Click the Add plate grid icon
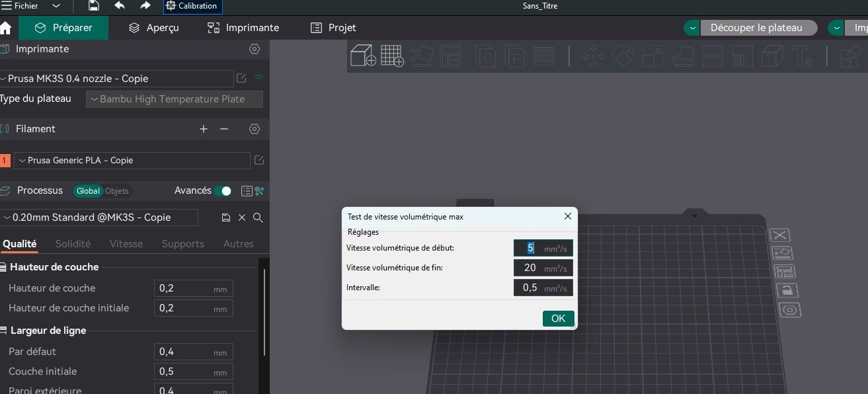 point(392,56)
